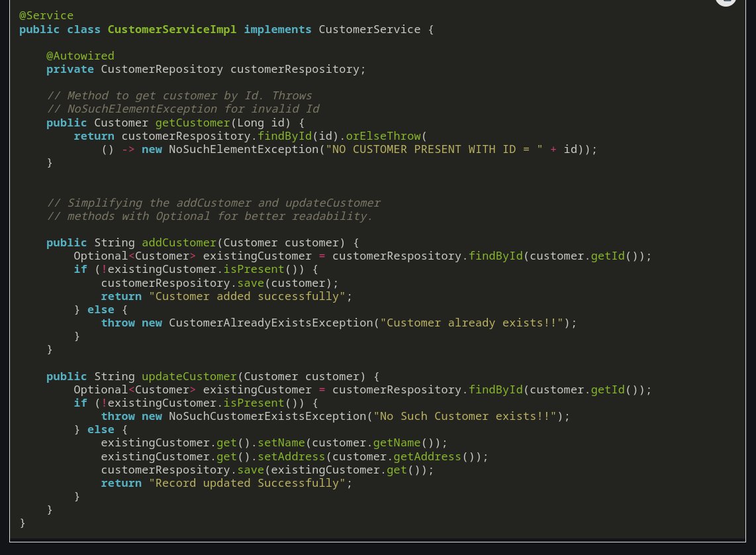
Task: Click addCustomer in the method declaration
Action: coord(179,243)
